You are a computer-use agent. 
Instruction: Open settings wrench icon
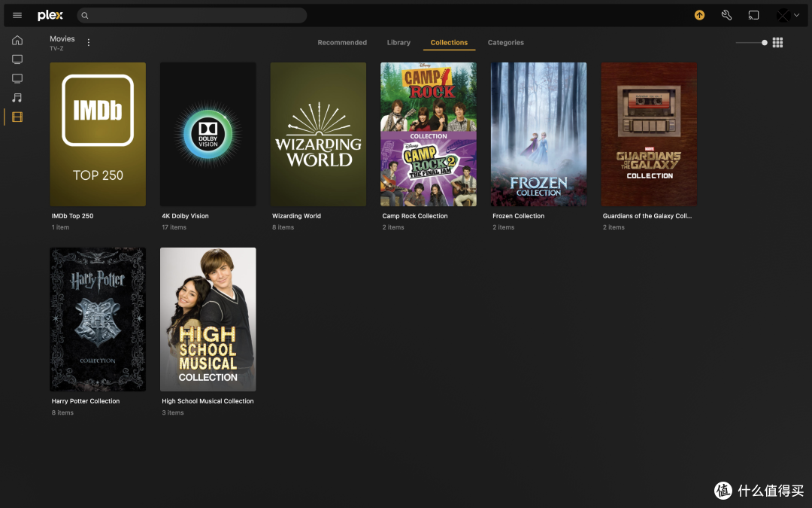point(726,15)
